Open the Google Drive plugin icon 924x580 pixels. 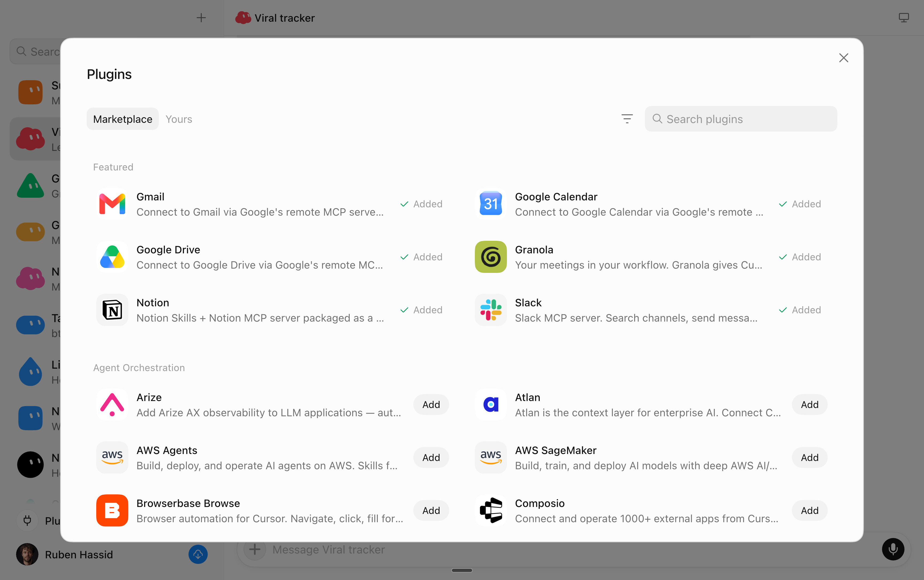112,257
